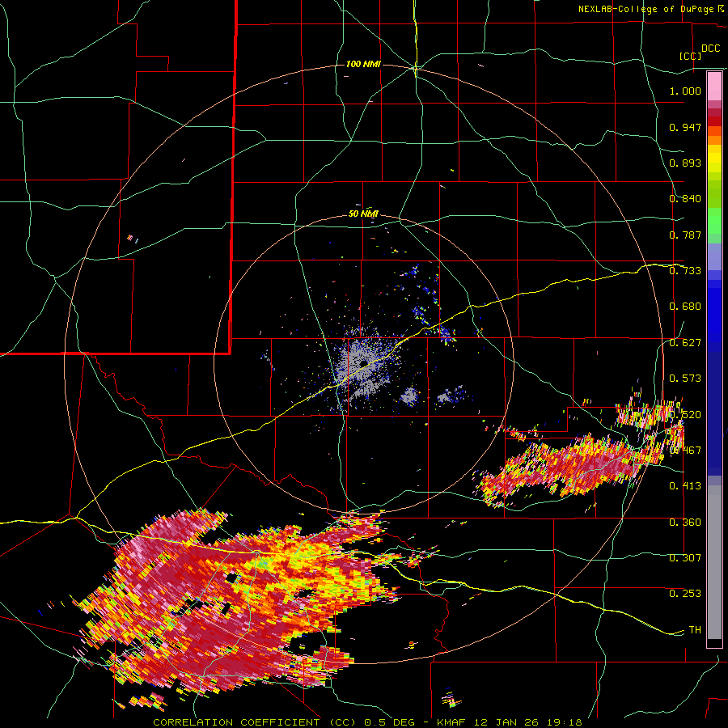Click the radar site dot at ring center

tap(363, 363)
